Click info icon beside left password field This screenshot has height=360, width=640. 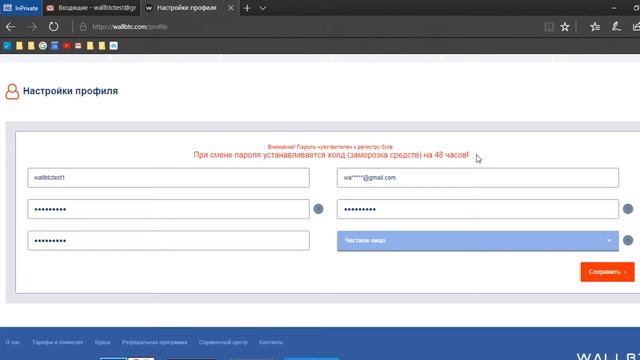pyautogui.click(x=318, y=209)
